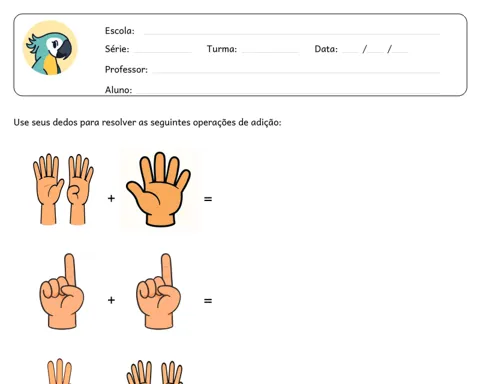Click the right pointing-finger hand image

click(159, 292)
